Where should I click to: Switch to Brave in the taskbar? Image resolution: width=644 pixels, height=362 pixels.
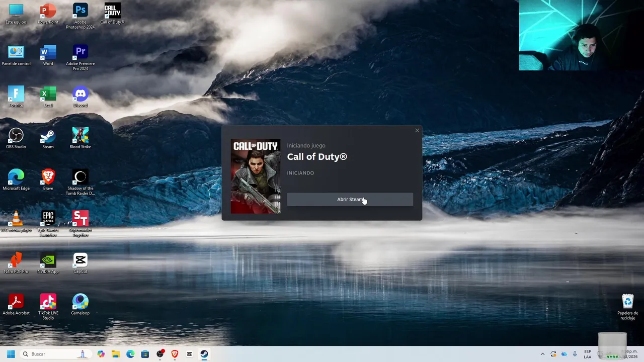[175, 354]
